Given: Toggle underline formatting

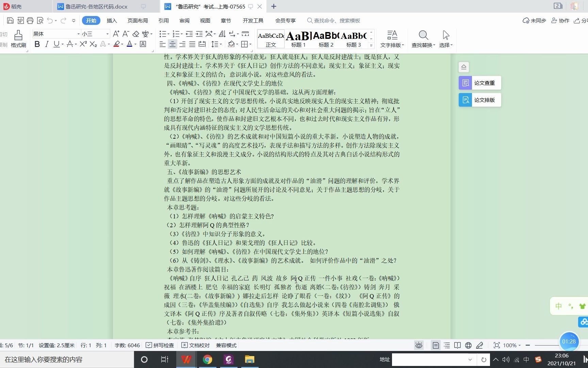Looking at the screenshot, I should [x=56, y=44].
